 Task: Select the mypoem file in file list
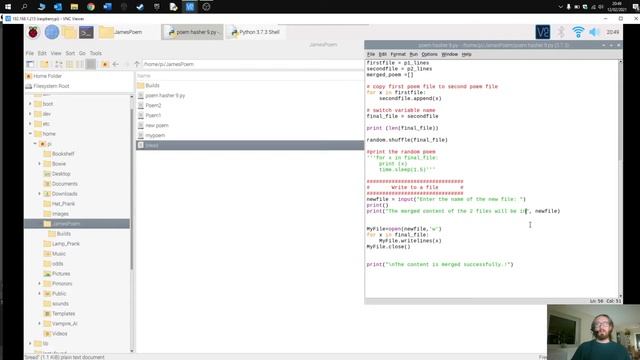click(155, 136)
